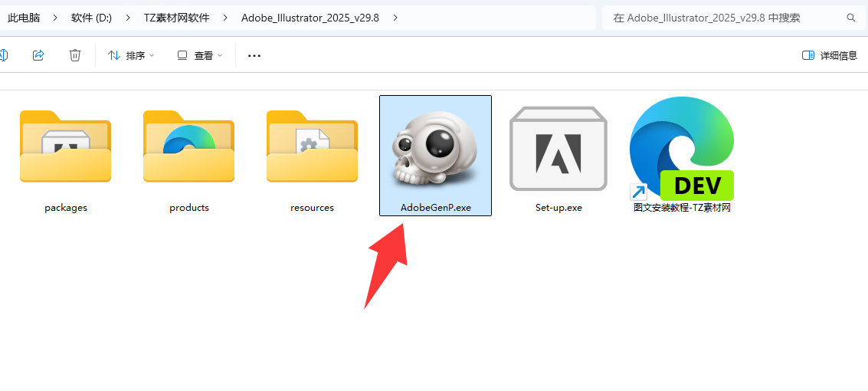Expand chevron after 此电脑 breadcrumb
Image resolution: width=868 pixels, height=391 pixels.
coord(55,18)
